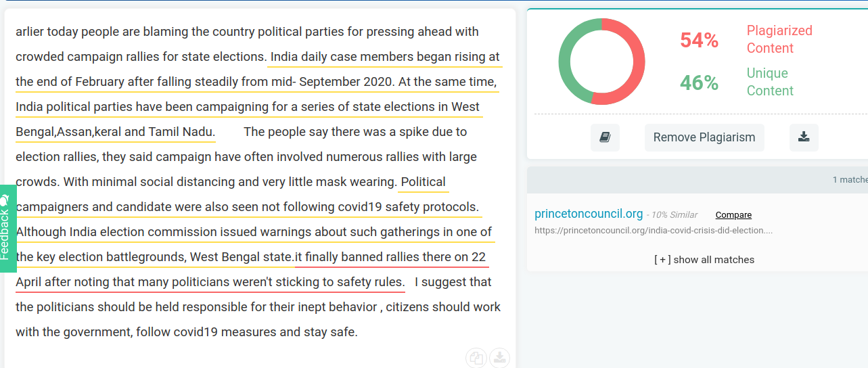868x368 pixels.
Task: Click the Remove Plagiarism button
Action: (704, 137)
